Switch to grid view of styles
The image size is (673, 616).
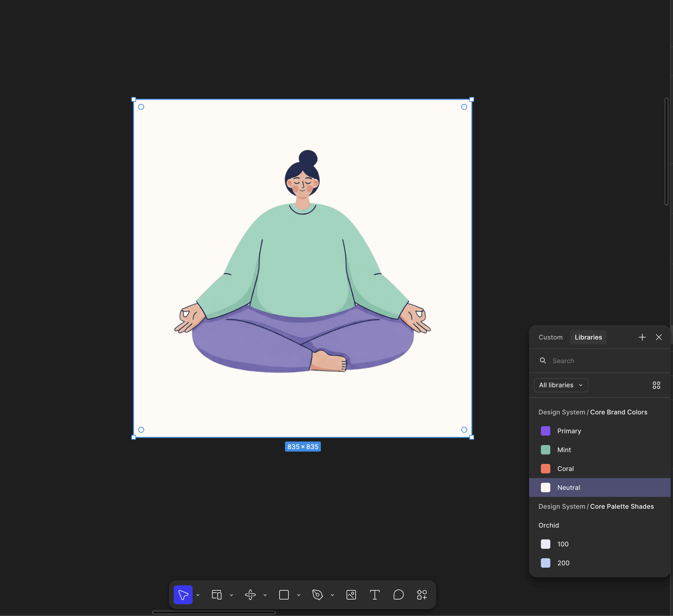tap(656, 385)
